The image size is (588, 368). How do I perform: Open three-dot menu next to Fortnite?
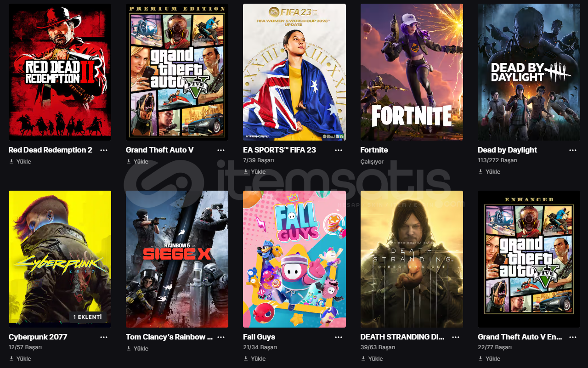pos(456,150)
